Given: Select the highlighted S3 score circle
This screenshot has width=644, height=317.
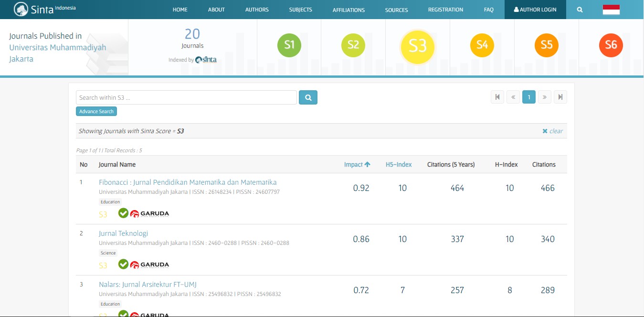Looking at the screenshot, I should click(x=417, y=46).
